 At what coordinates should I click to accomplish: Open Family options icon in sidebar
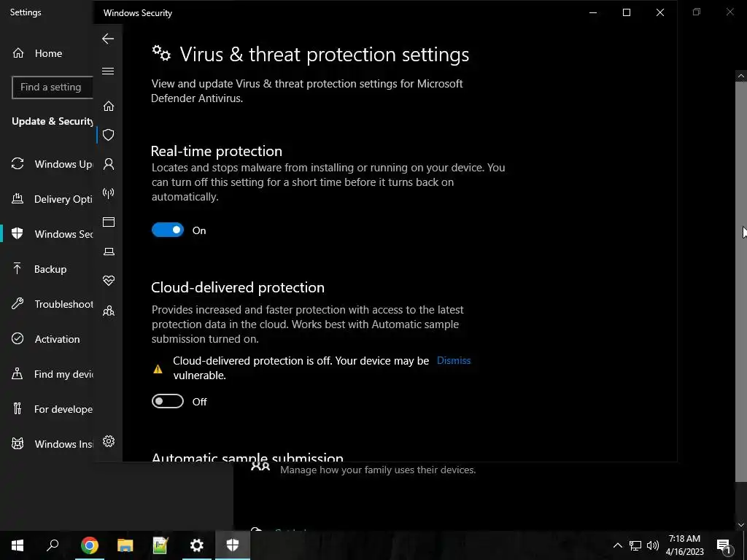point(109,311)
